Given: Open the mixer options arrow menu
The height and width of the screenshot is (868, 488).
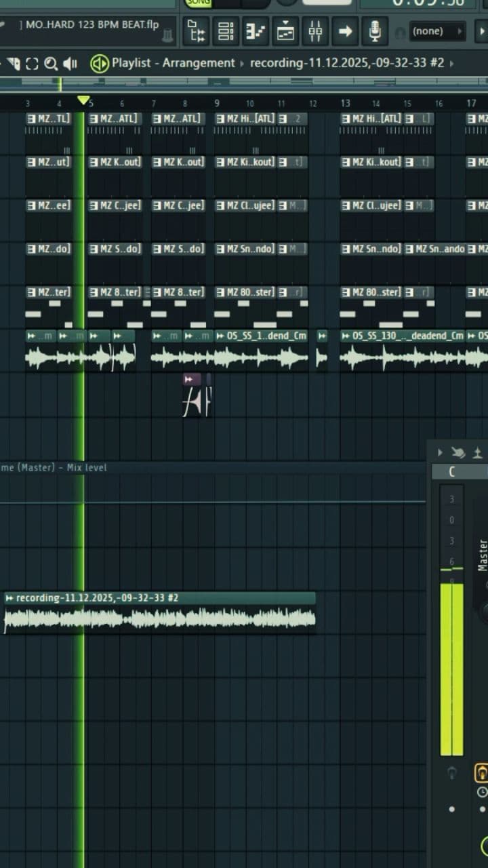Looking at the screenshot, I should 440,453.
